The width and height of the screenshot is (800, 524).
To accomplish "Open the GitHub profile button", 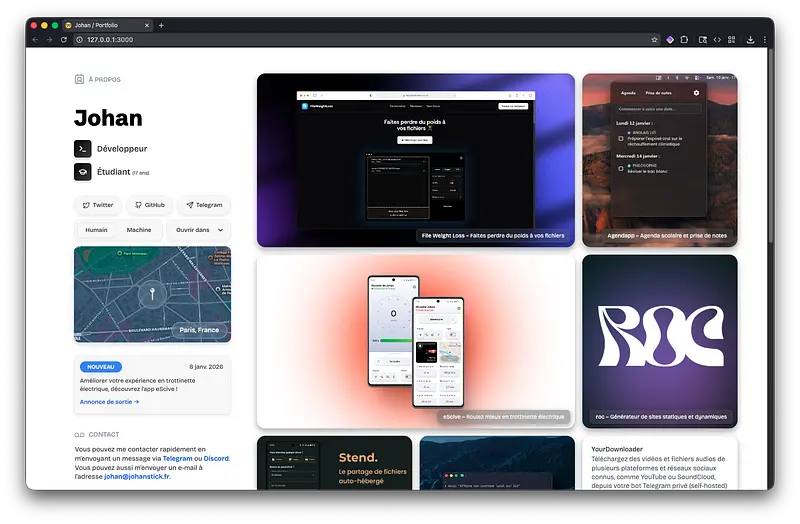I will (x=149, y=205).
